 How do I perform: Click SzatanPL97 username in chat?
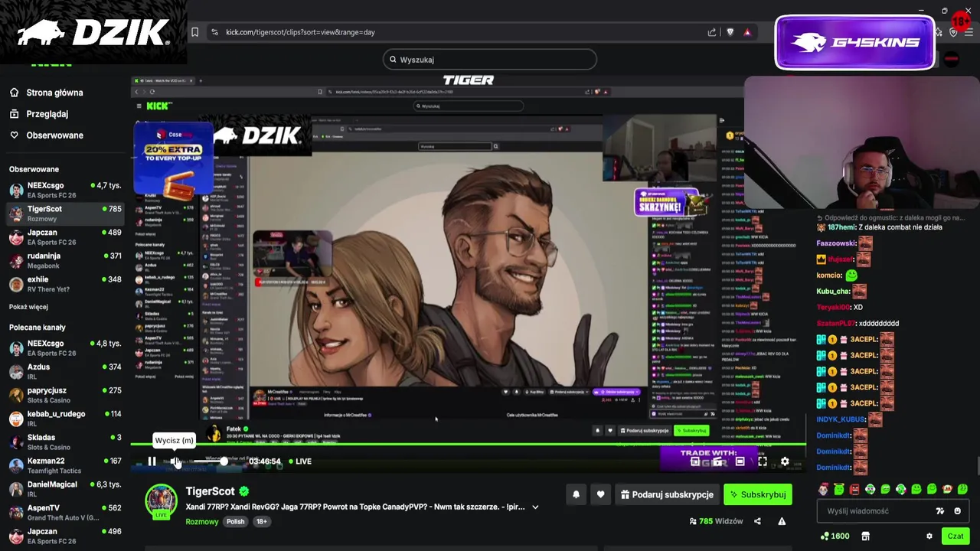point(836,324)
